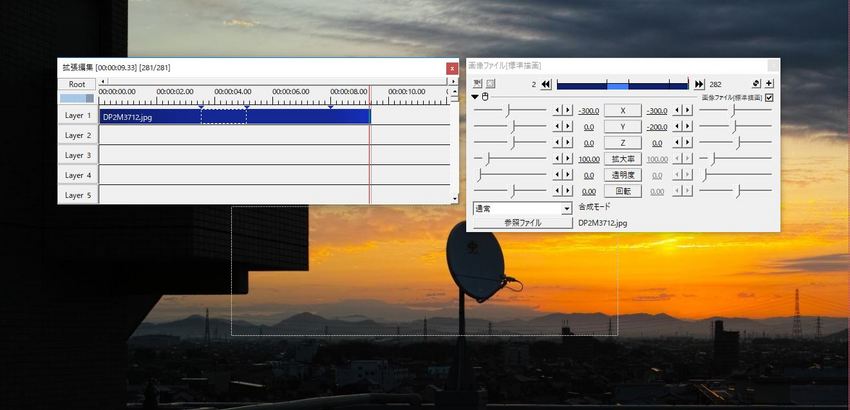850x410 pixels.
Task: Click the midpoint marker just after 00:00:04.00
Action: click(247, 107)
